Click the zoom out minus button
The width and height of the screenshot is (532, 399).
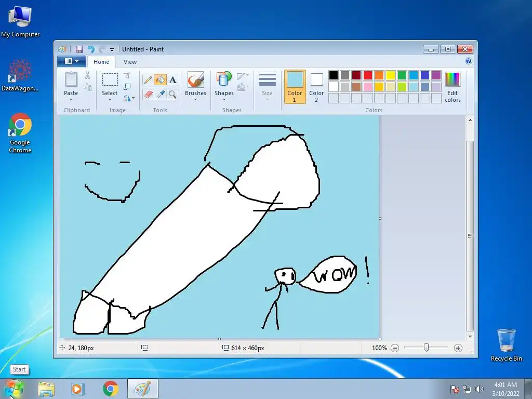(x=395, y=348)
